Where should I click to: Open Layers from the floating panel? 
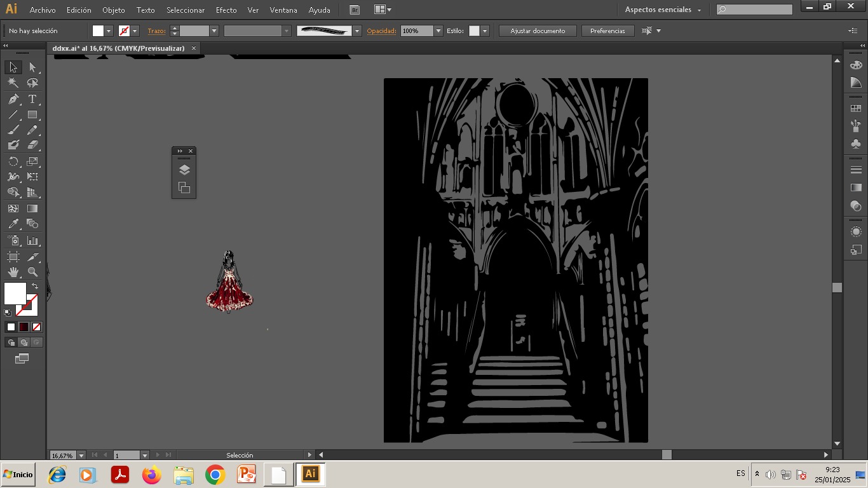click(x=184, y=170)
